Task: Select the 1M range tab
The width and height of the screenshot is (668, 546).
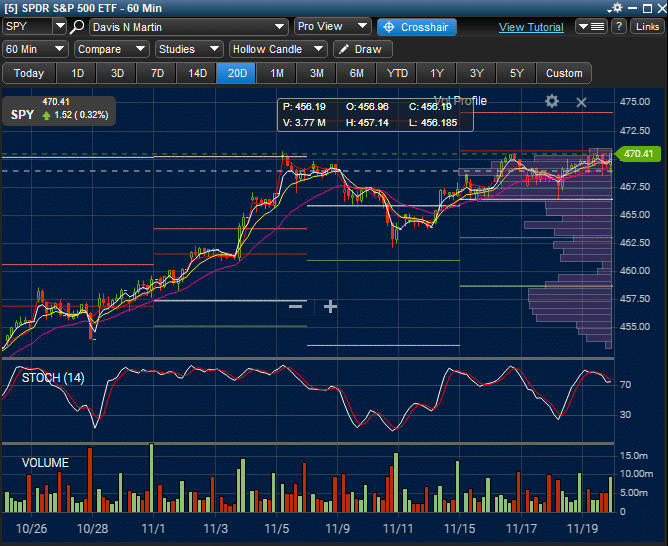Action: click(277, 73)
